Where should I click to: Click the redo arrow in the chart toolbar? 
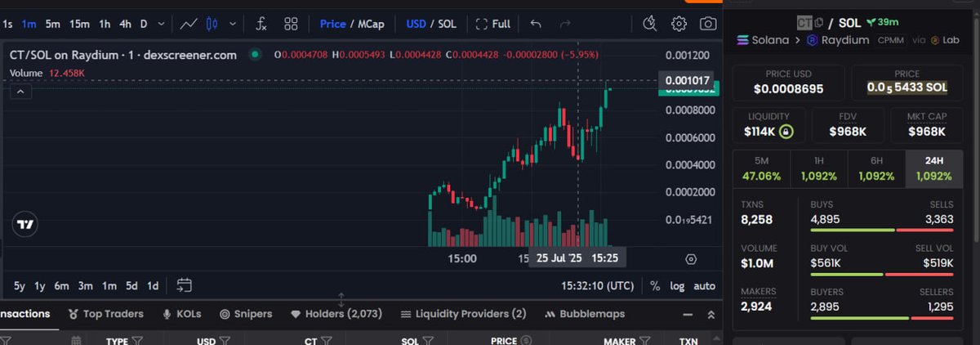pos(565,24)
